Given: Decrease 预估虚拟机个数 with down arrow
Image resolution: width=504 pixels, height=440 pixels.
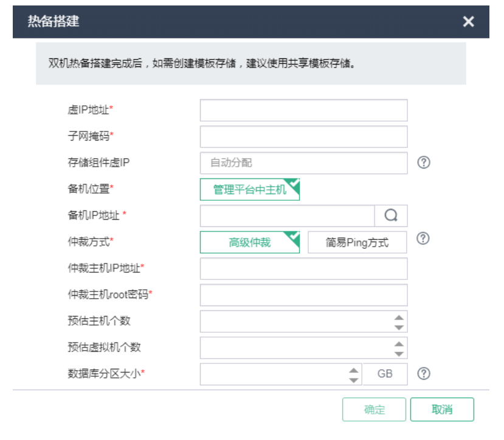Looking at the screenshot, I should click(x=399, y=354).
